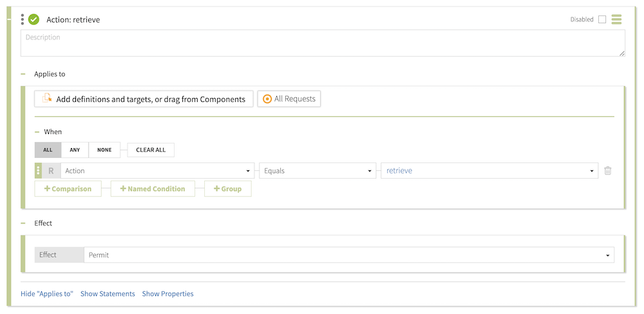Open the Equals comparator dropdown
The height and width of the screenshot is (314, 644).
[317, 171]
